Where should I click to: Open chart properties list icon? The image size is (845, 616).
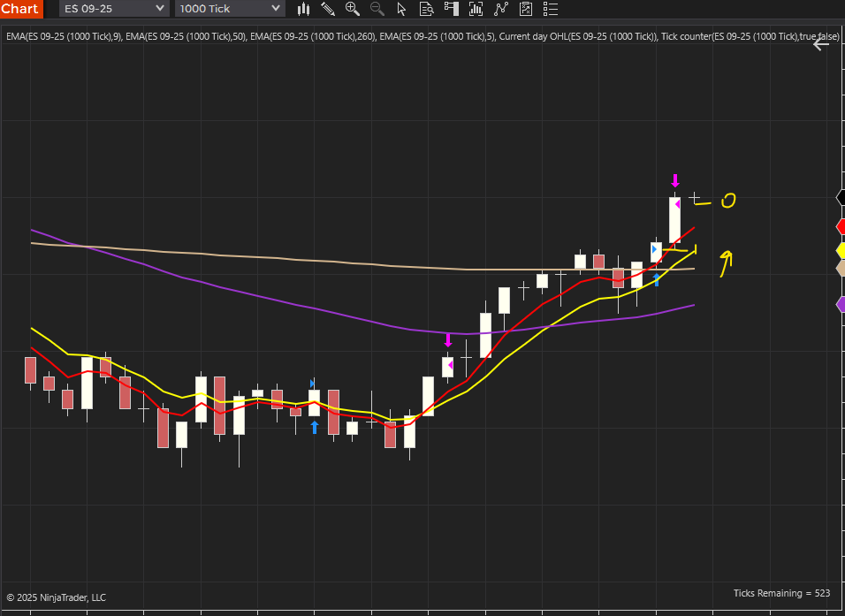(550, 9)
